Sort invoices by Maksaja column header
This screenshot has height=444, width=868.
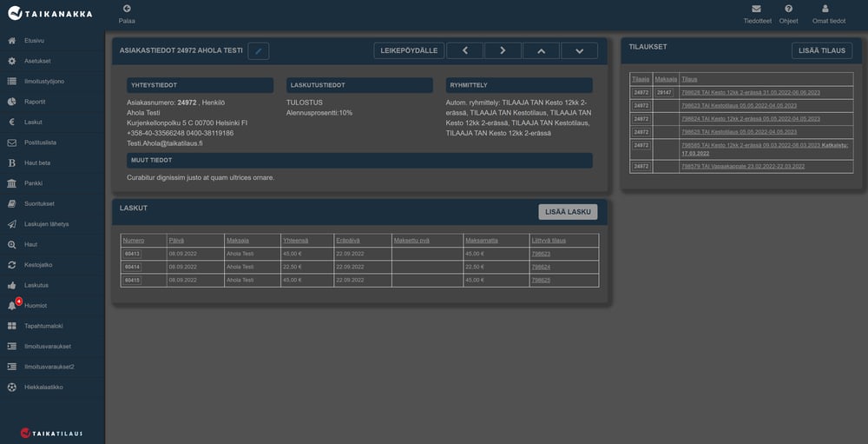[x=238, y=240]
